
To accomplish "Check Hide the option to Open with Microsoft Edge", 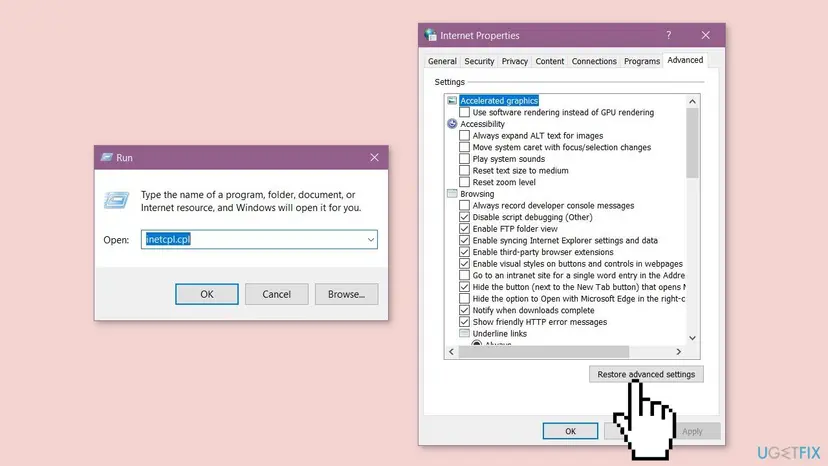I will [464, 298].
